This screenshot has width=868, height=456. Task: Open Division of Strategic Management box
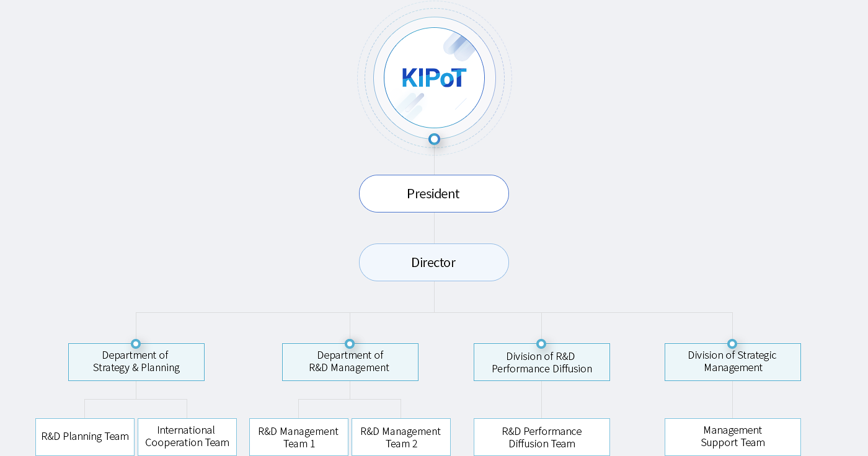tap(733, 362)
